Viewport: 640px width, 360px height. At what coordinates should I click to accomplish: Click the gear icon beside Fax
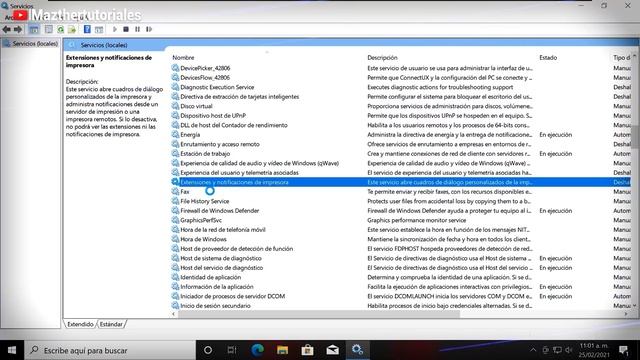pyautogui.click(x=175, y=191)
